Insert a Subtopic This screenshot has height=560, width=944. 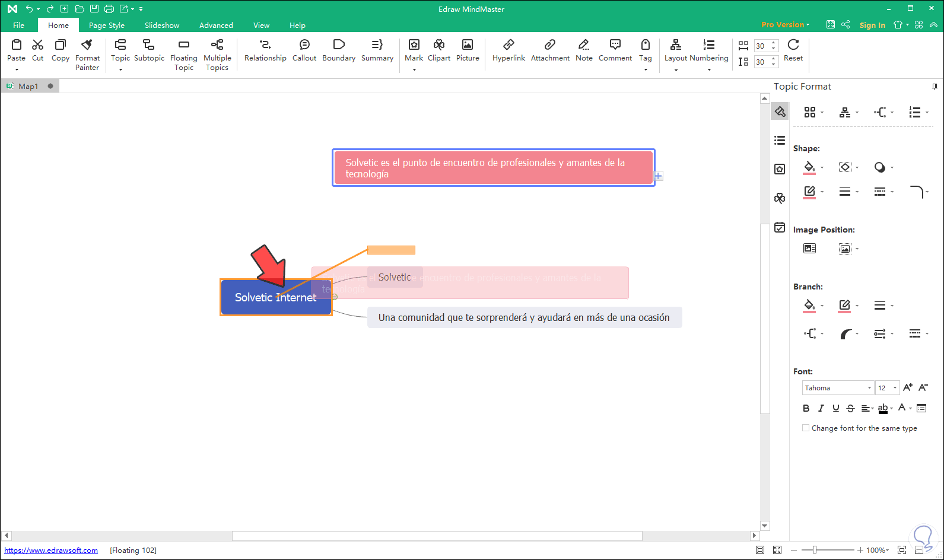pyautogui.click(x=149, y=50)
